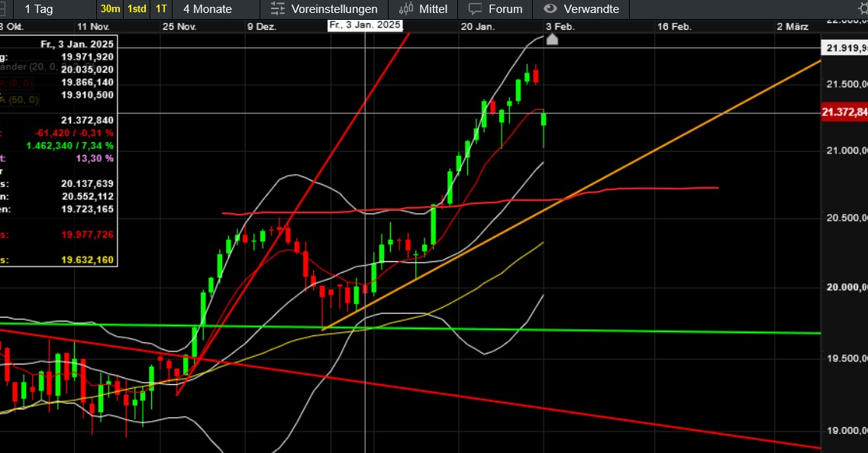This screenshot has height=453, width=868.
Task: Click the 21.000,00 price axis label
Action: [x=847, y=150]
